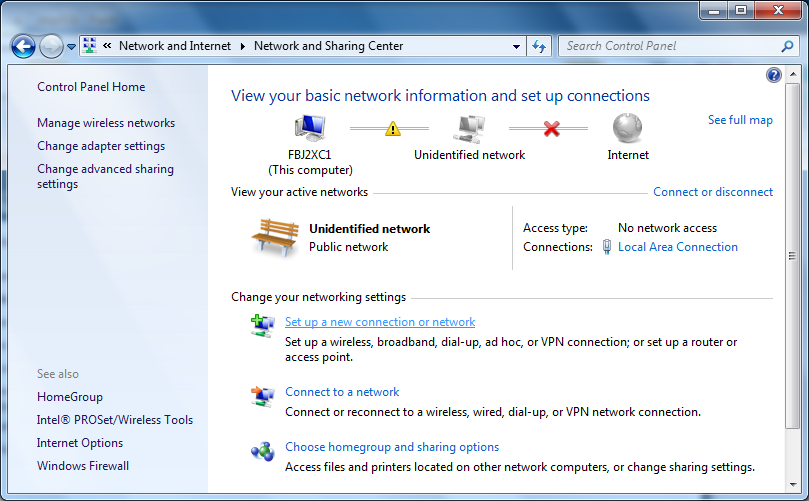Click the red X connection error icon
Image resolution: width=809 pixels, height=501 pixels.
(552, 128)
